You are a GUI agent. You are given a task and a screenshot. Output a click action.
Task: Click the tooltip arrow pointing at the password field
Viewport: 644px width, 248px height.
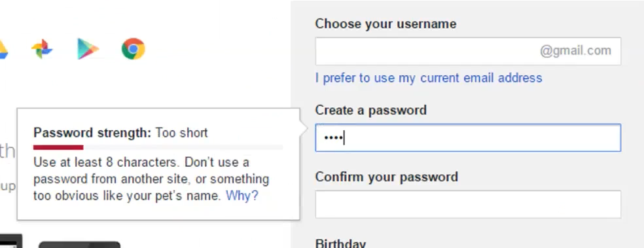point(304,129)
